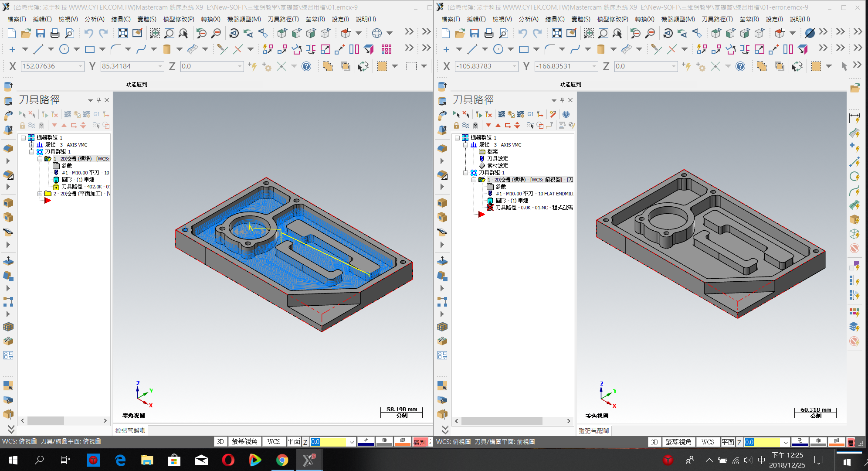Open 刀具路徑(T) menu in 01.emcx-9 window
The height and width of the screenshot is (471, 868).
pyautogui.click(x=283, y=19)
